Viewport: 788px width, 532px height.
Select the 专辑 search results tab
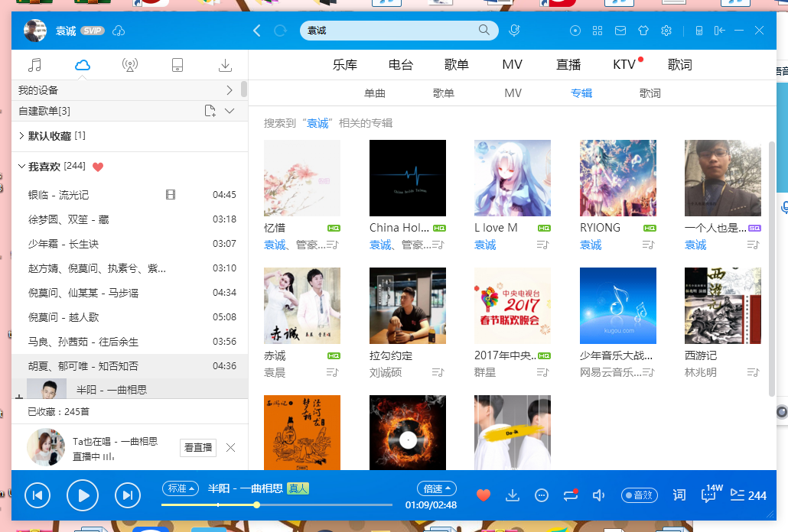[581, 93]
